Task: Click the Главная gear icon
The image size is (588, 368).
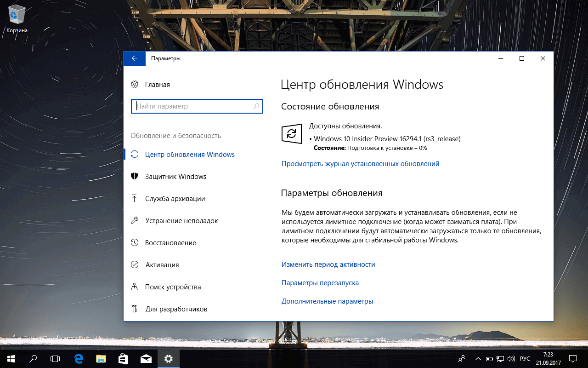Action: 134,84
